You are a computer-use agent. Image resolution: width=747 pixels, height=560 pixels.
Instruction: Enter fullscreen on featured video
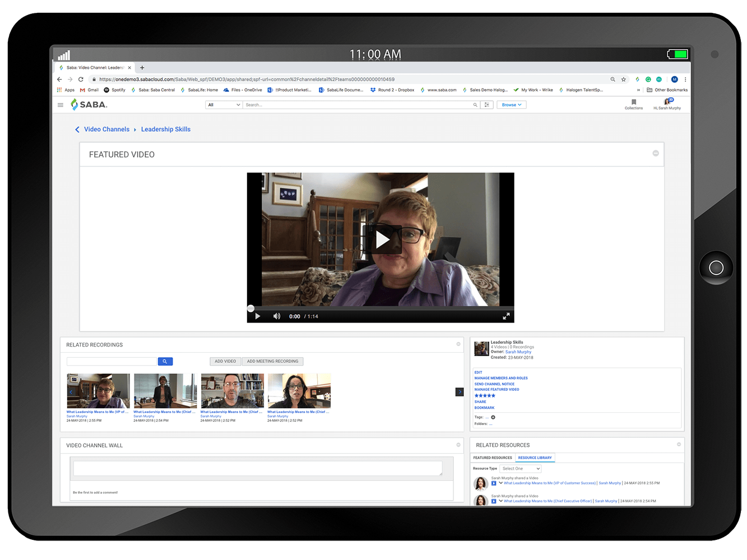[506, 316]
